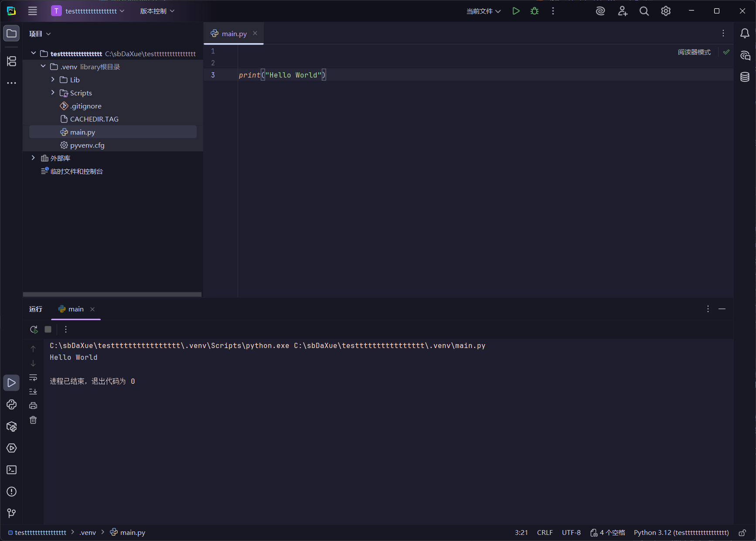Screen dimensions: 756x541
Task: Click the 阅读器模式 button in the editor
Action: tap(694, 52)
